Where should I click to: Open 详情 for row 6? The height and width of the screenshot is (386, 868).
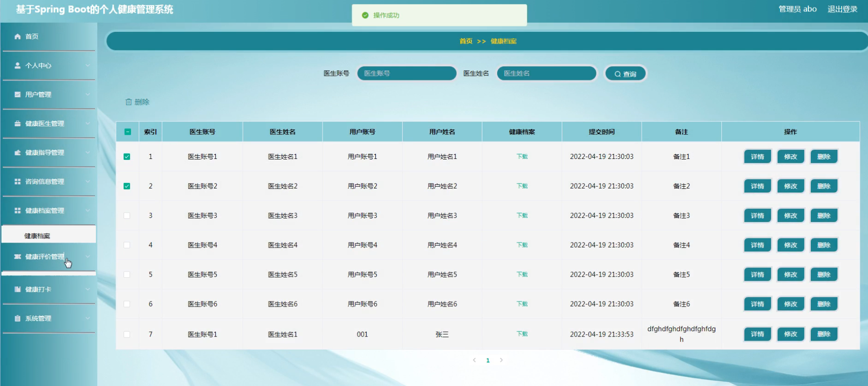point(757,304)
